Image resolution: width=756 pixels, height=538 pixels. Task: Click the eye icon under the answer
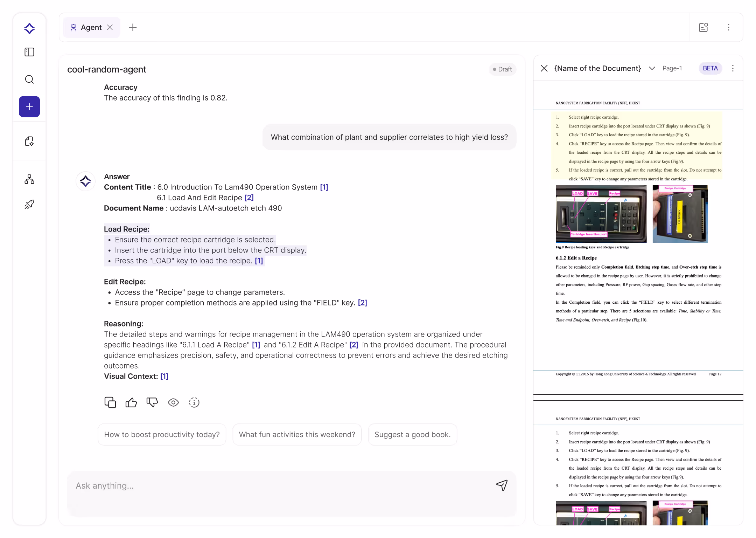pos(173,402)
